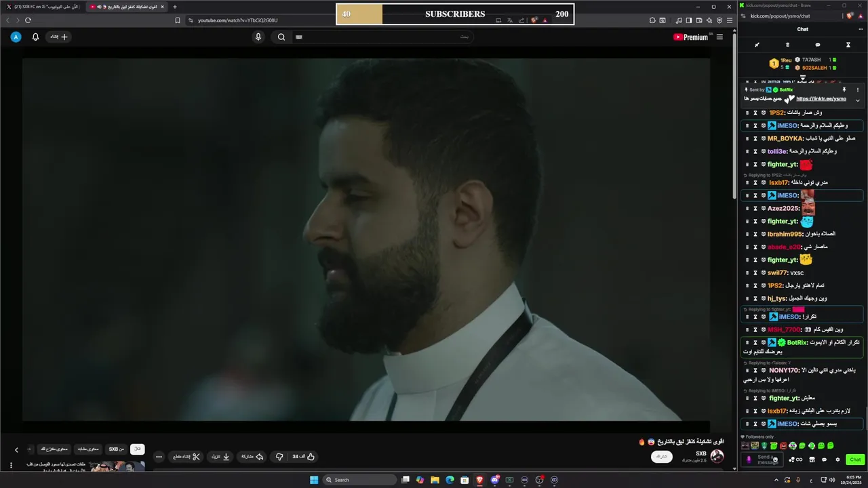Open YouTube notifications bell
This screenshot has height=488, width=868.
(35, 37)
